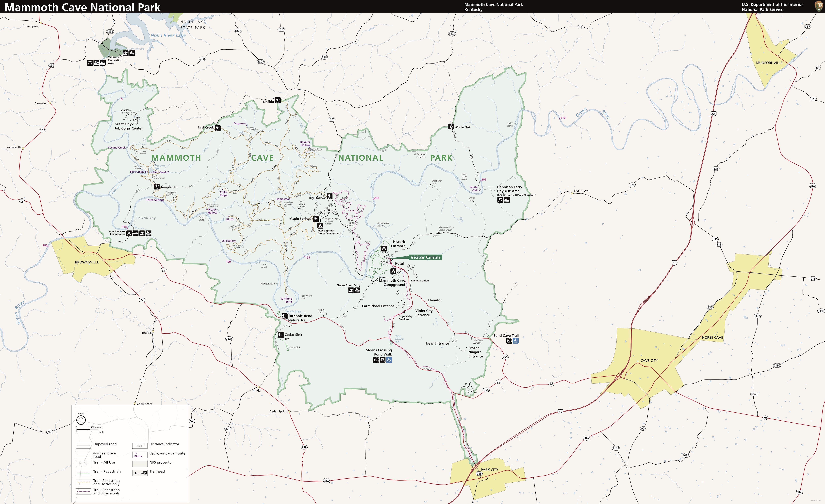
Task: Click the Carmichael Entance label
Action: 378,306
